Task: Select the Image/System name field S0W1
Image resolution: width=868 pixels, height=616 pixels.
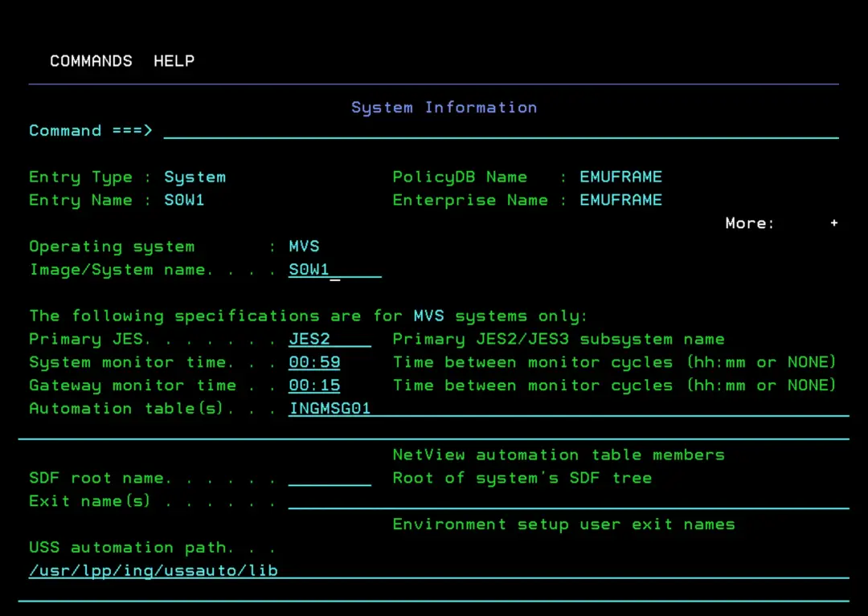Action: click(x=335, y=270)
